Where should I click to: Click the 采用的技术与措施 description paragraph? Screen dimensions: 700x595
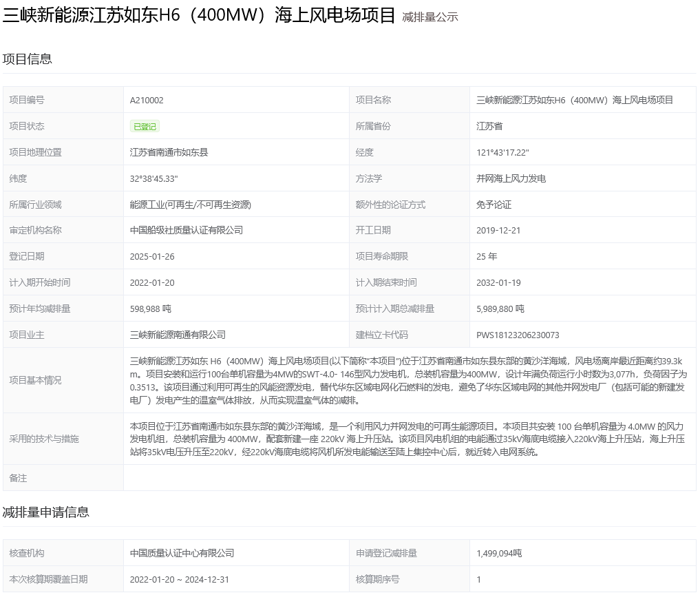[x=407, y=439]
